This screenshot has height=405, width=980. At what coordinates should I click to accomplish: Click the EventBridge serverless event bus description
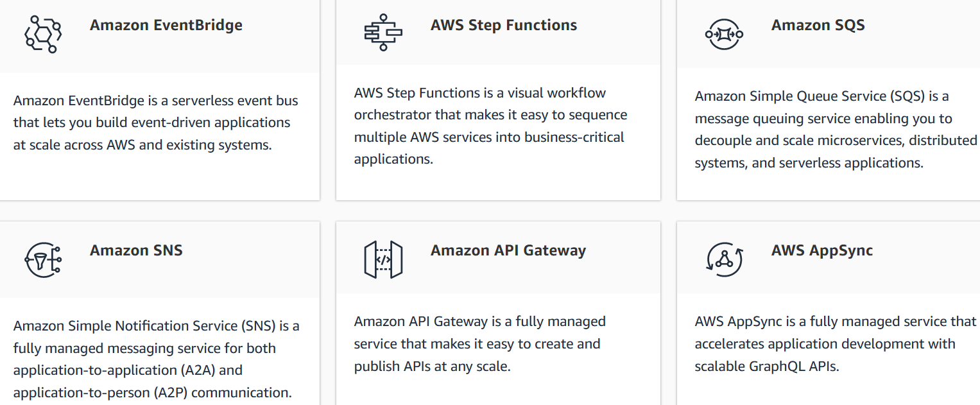click(156, 123)
